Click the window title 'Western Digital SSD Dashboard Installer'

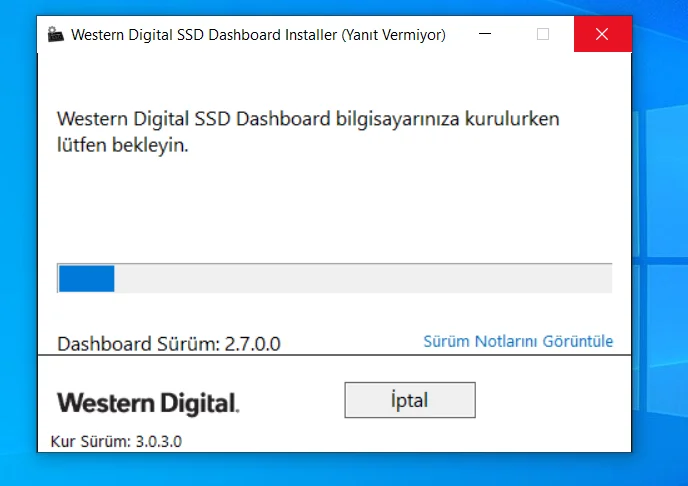258,35
